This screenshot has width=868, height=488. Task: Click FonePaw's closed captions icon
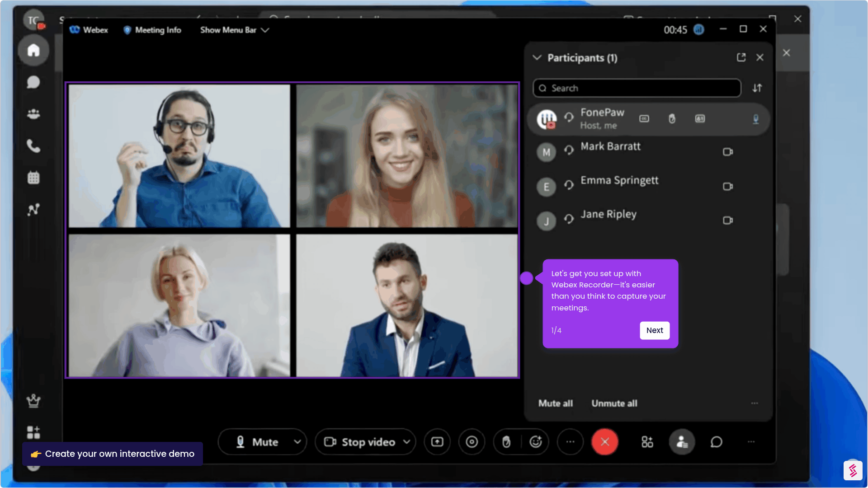coord(644,119)
